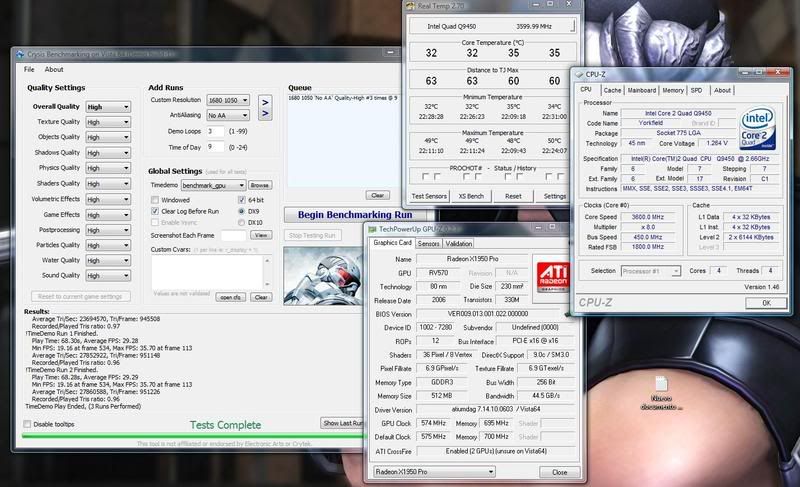Viewport: 800px width, 487px height.
Task: Switch to the Sensors tab in GPU-Z
Action: coord(429,243)
